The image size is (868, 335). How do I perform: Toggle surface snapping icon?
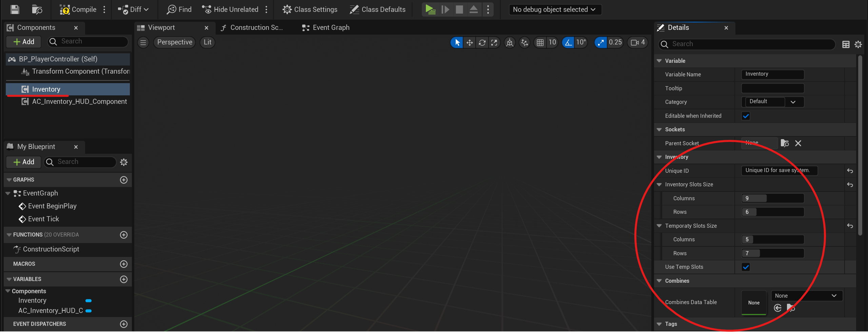pyautogui.click(x=525, y=42)
